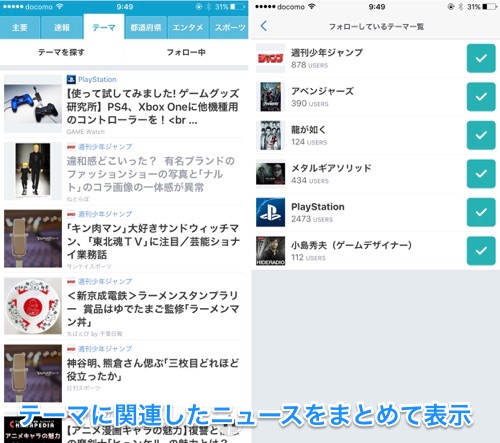
Task: Click the GAME Watch source label
Action: pyautogui.click(x=86, y=132)
